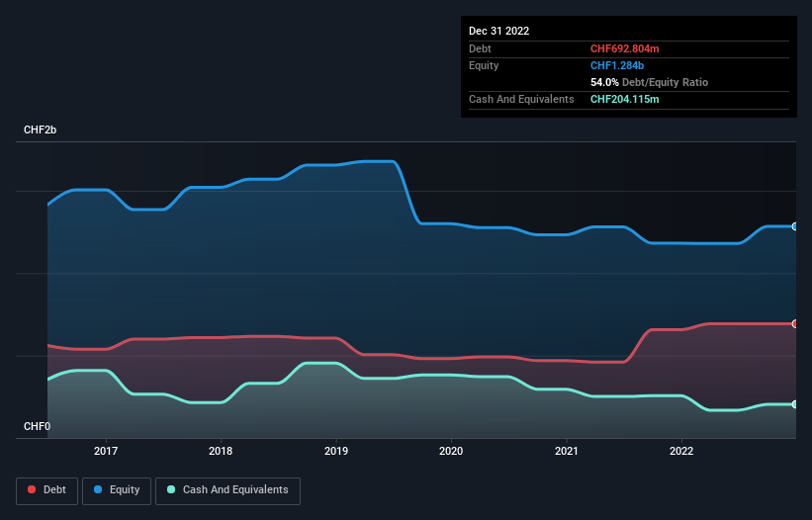
Task: Click the Dec 31 2022 tooltip date
Action: [x=498, y=31]
